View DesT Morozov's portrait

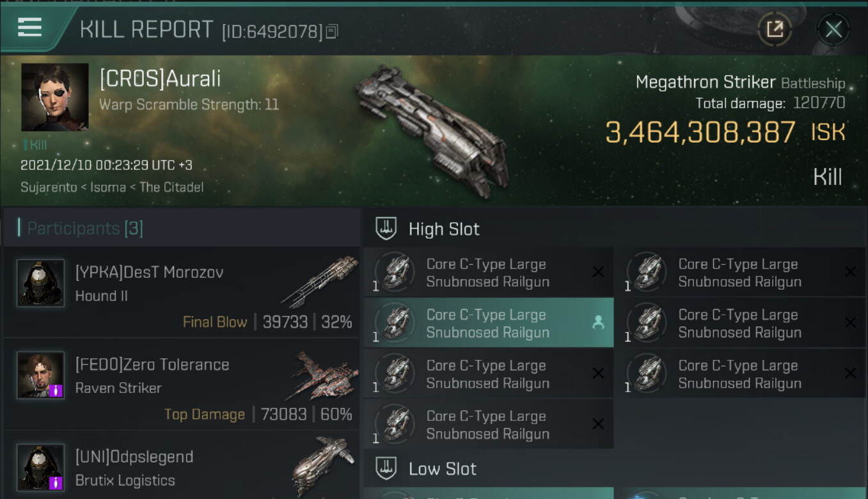tap(40, 283)
